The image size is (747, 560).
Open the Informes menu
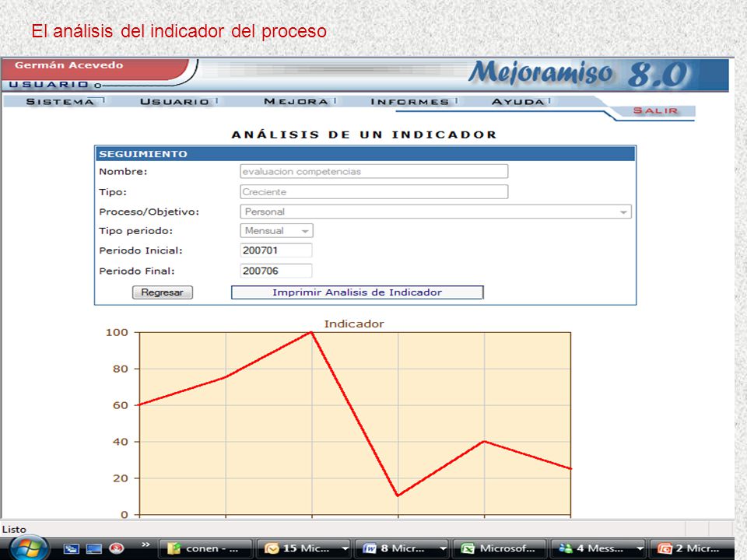pos(410,101)
